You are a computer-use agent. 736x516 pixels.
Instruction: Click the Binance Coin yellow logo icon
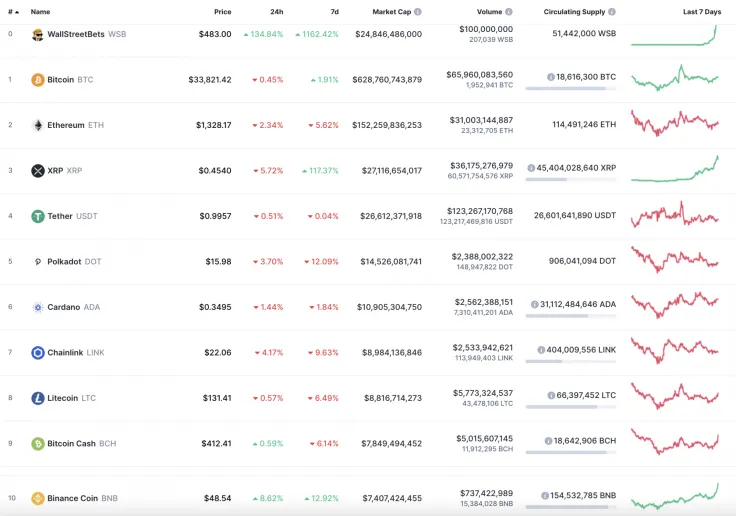38,498
